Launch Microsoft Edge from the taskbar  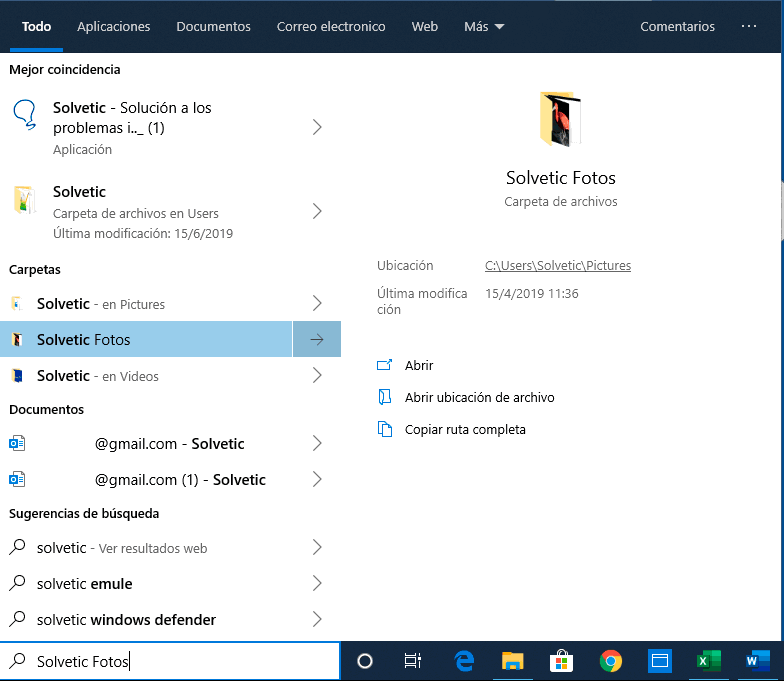pyautogui.click(x=464, y=661)
